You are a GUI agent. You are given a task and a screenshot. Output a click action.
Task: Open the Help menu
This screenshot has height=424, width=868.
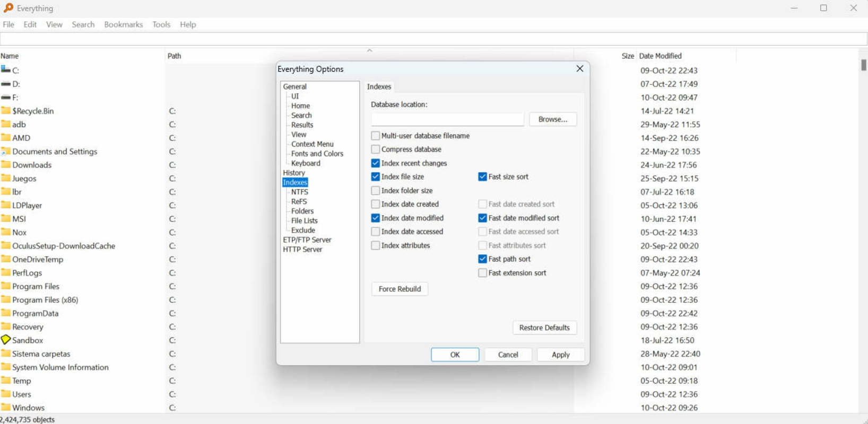[188, 24]
